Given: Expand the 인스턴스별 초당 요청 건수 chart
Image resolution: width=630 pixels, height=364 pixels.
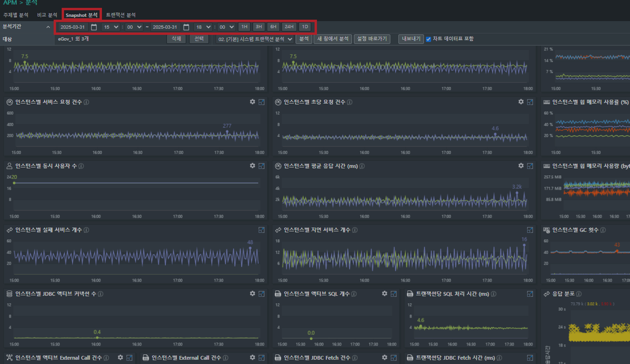Looking at the screenshot, I should point(530,102).
